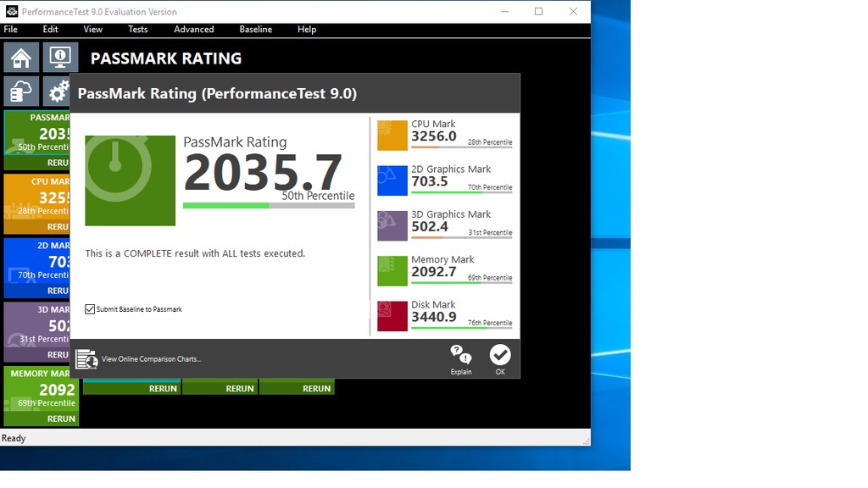
Task: Click the PassMark Rating percentile progress bar
Action: click(269, 206)
